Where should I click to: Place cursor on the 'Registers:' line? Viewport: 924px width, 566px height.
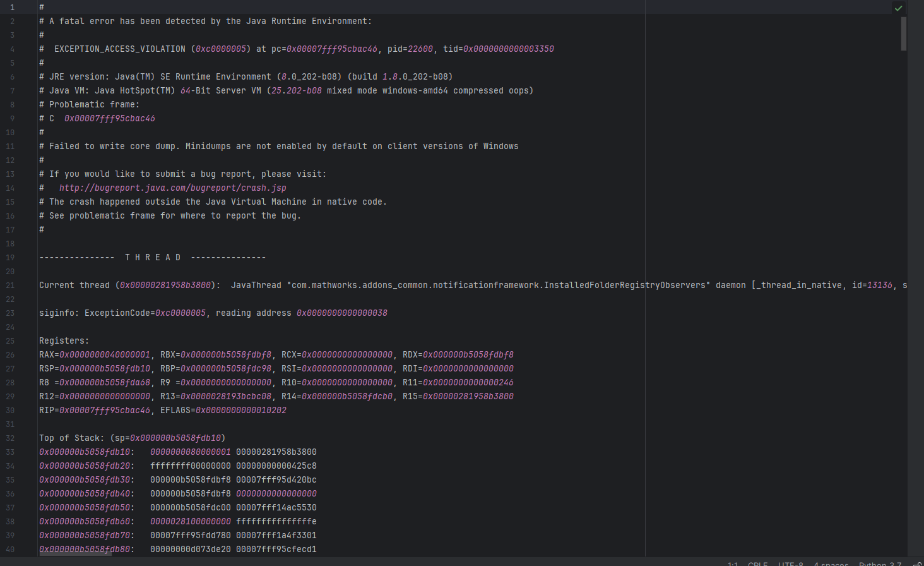coord(64,340)
